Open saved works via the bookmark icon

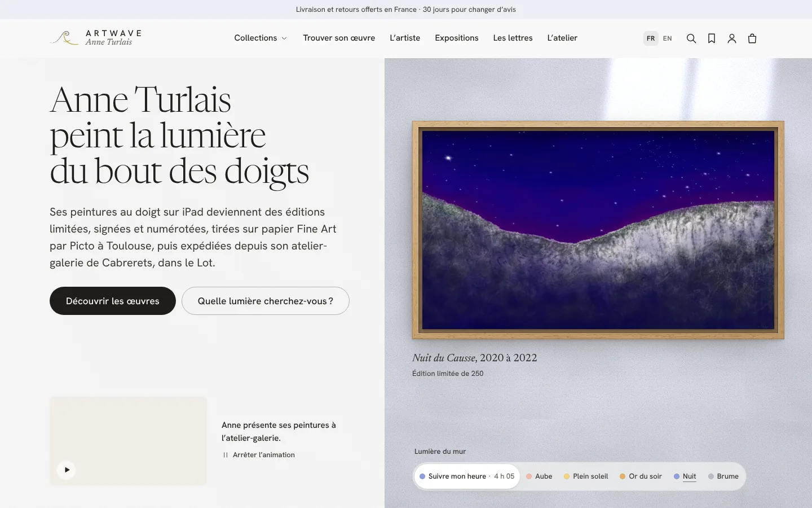click(x=712, y=38)
